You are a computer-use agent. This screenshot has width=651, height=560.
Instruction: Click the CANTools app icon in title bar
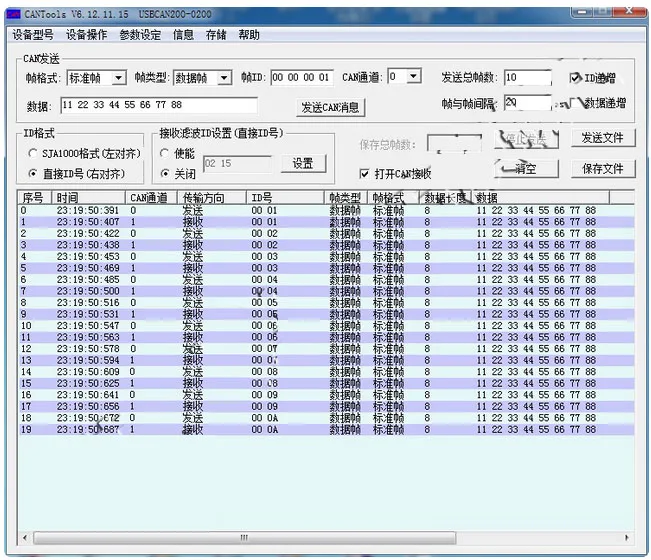pyautogui.click(x=14, y=15)
